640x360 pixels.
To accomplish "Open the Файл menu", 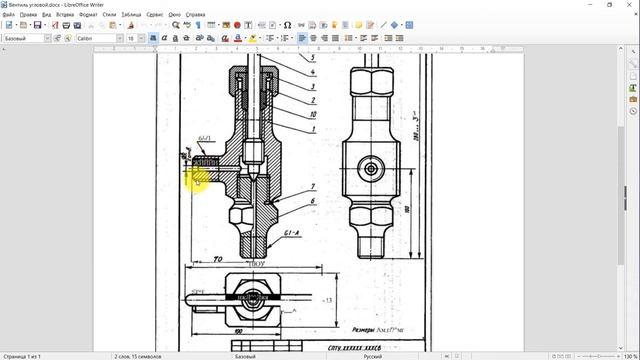I will (9, 14).
